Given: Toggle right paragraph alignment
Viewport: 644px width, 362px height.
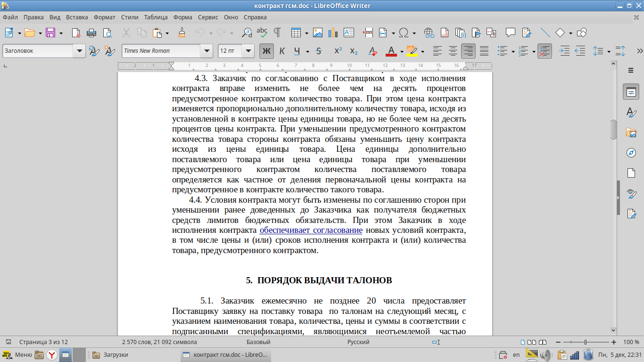Looking at the screenshot, I should click(468, 51).
